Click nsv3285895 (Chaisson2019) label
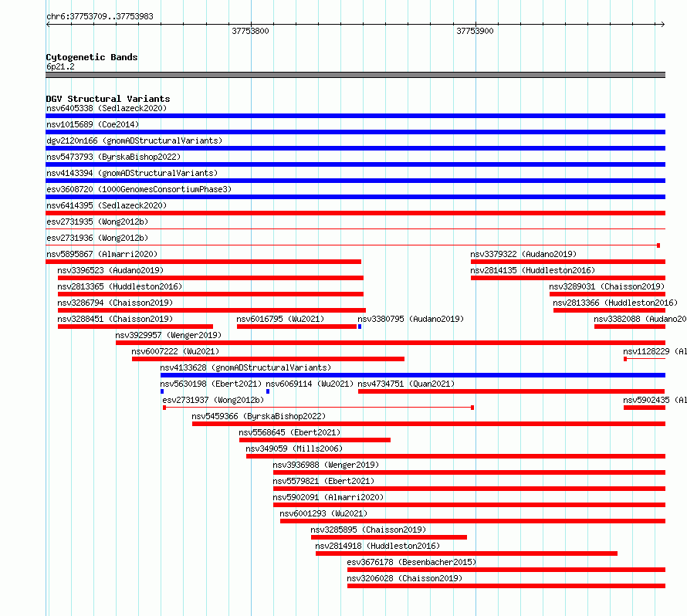This screenshot has width=687, height=616. [x=368, y=530]
